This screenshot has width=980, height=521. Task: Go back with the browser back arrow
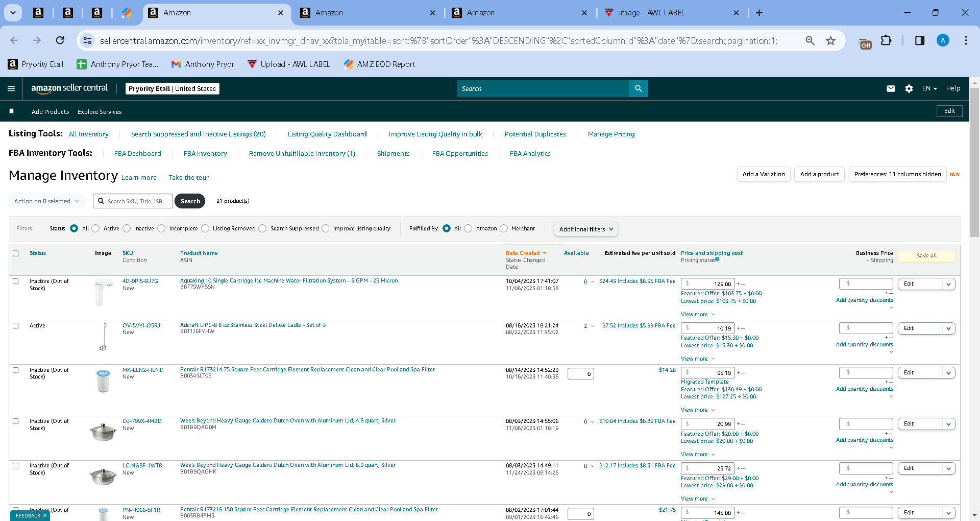14,40
